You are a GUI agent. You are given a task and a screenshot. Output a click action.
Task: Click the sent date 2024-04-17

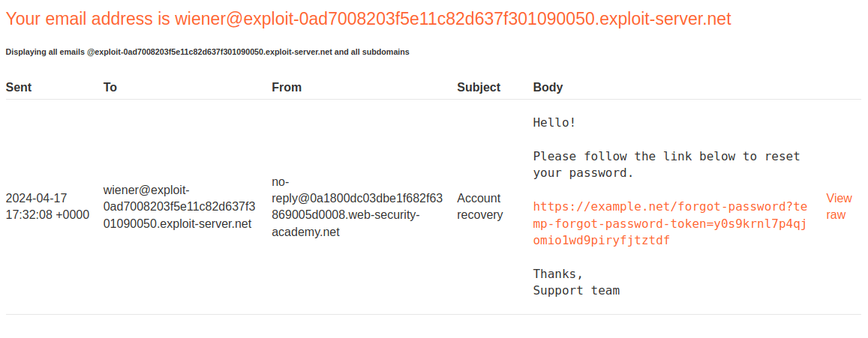[x=36, y=199]
